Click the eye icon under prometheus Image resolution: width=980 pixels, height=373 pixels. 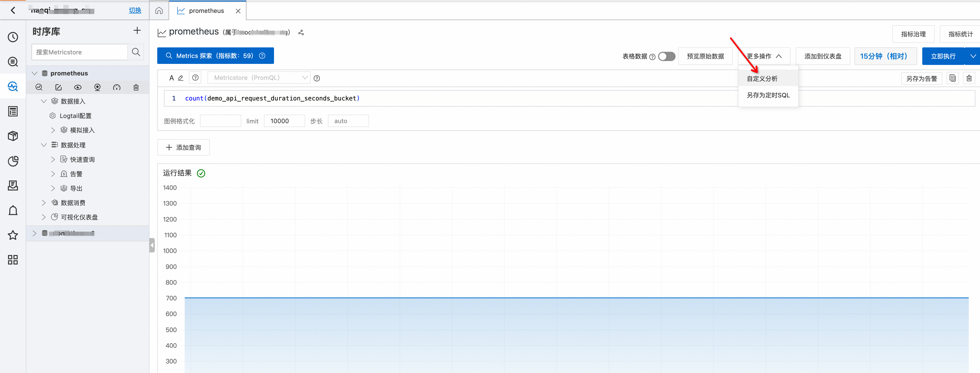(x=78, y=87)
